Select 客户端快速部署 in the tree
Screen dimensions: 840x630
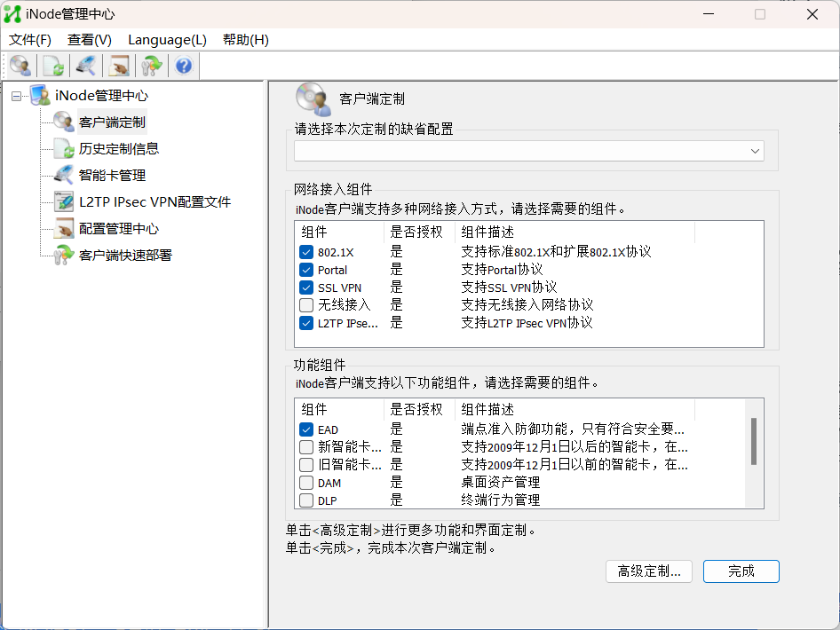tap(125, 255)
